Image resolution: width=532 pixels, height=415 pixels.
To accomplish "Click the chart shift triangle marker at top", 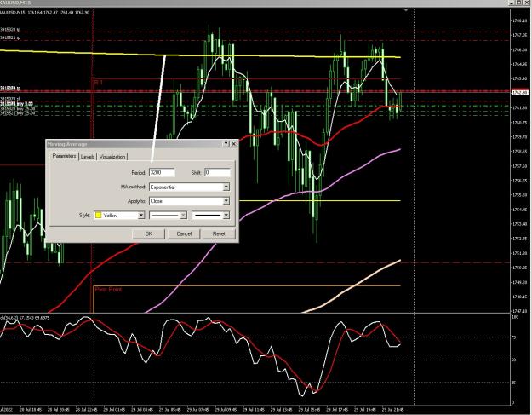I will (406, 10).
